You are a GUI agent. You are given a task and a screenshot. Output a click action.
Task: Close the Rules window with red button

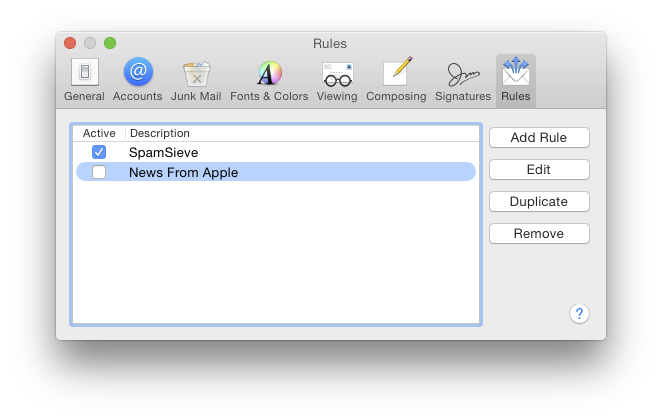click(x=70, y=43)
